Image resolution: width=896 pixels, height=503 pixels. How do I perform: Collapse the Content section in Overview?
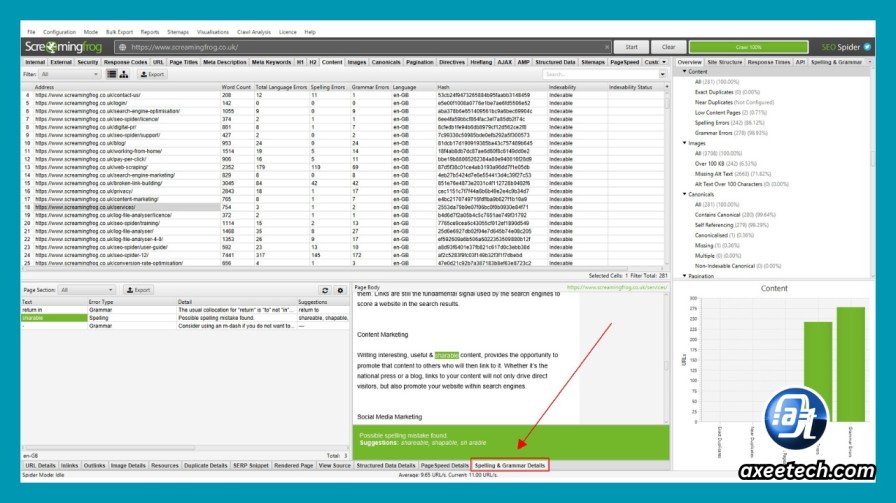(685, 71)
